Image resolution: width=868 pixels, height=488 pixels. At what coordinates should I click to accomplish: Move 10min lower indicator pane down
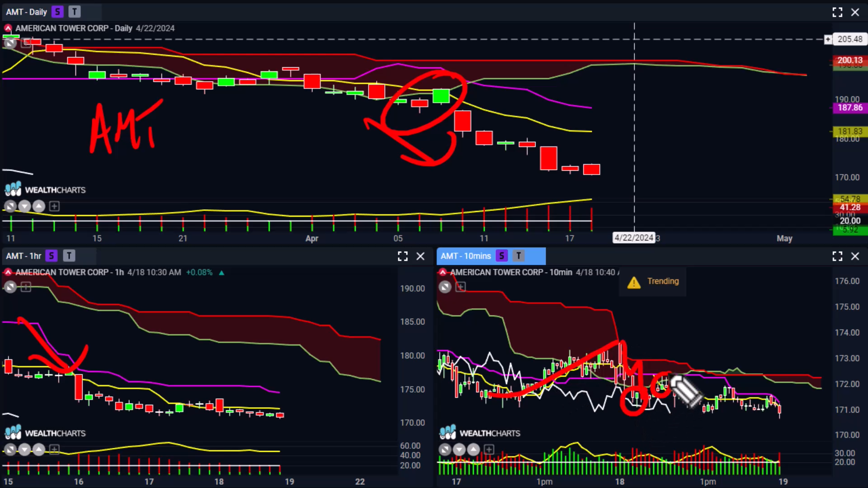pyautogui.click(x=459, y=450)
